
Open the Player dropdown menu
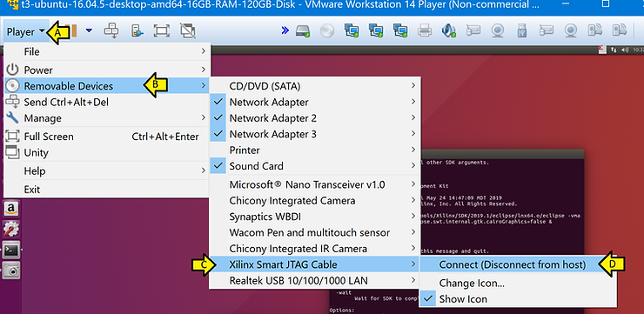(x=26, y=31)
